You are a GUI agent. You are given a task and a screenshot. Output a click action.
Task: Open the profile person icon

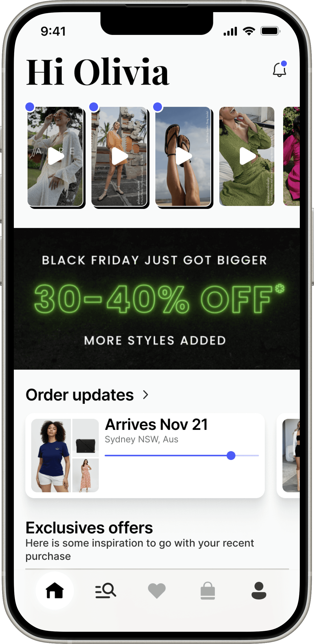tap(259, 591)
